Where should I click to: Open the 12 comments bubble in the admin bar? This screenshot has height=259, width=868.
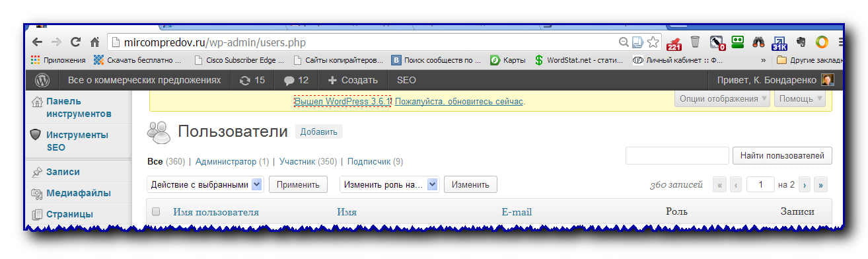click(296, 80)
